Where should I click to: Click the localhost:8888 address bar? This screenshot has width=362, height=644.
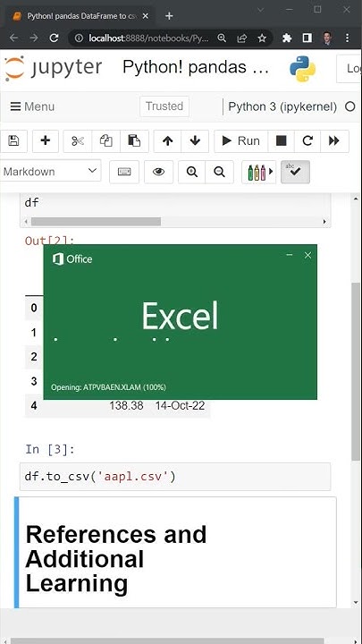pos(148,38)
